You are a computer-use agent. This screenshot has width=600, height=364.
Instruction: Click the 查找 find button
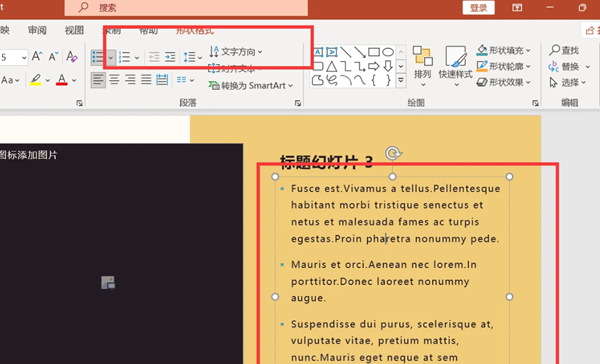564,50
